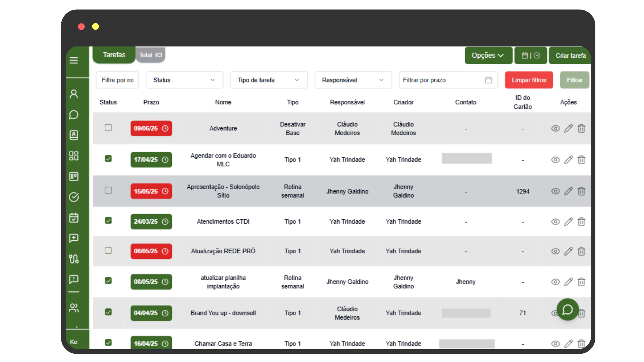Uncheck the atualizar planilha implantação checkbox
This screenshot has height=362, width=644.
(108, 281)
